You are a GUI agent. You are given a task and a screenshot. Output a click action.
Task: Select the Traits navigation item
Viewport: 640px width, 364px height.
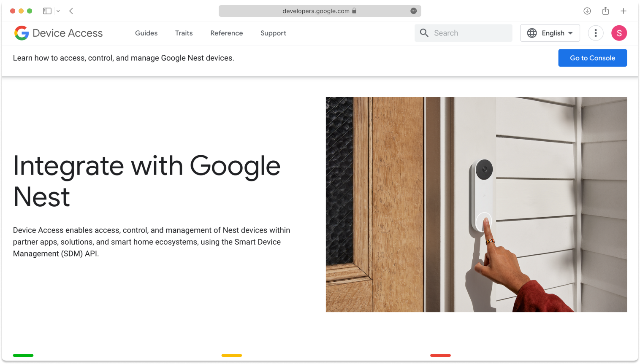[x=184, y=33]
